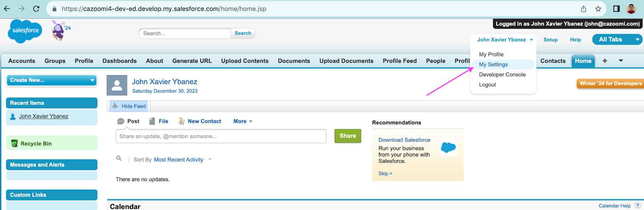Open the All Tabs app dropdown arrow
Viewport: 644px width, 210px height.
point(638,39)
